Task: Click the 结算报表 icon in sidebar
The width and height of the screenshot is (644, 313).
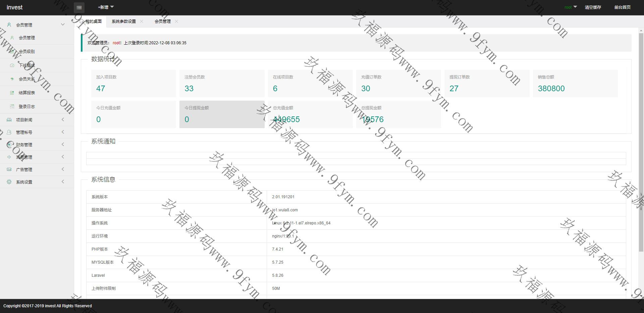Action: coord(12,93)
